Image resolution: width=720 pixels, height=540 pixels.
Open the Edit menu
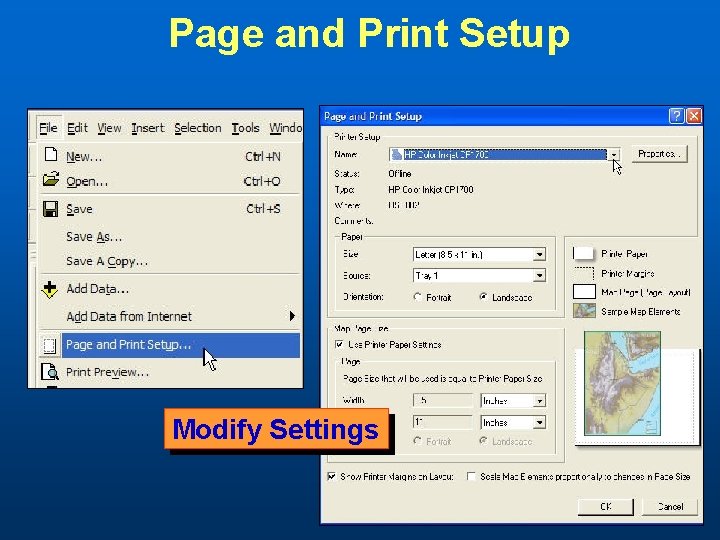[x=77, y=128]
